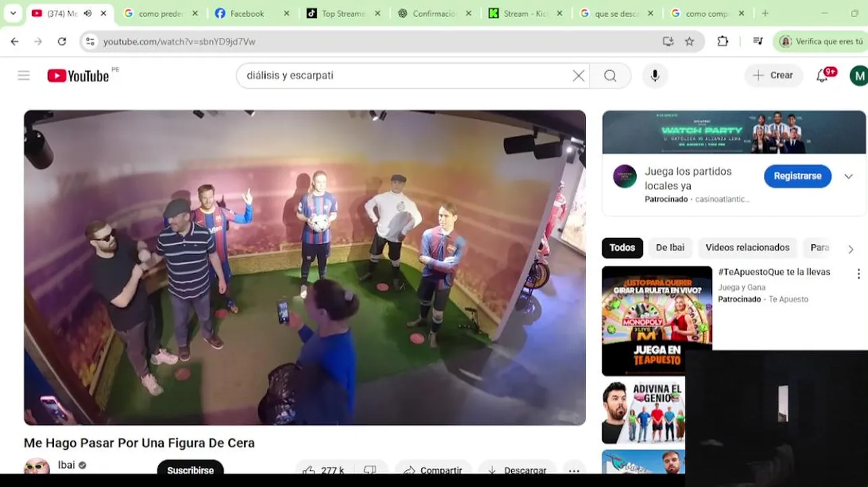868x487 pixels.
Task: Show next filter chips with the right arrow
Action: click(x=851, y=249)
